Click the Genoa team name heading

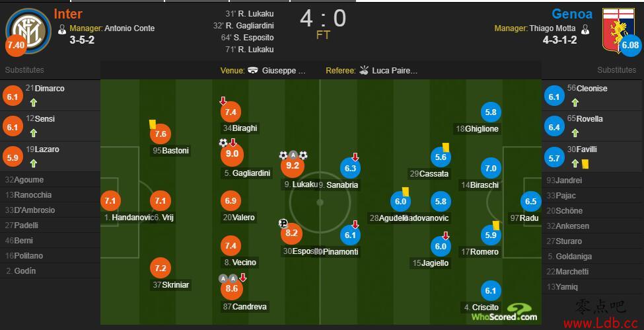[x=572, y=14]
